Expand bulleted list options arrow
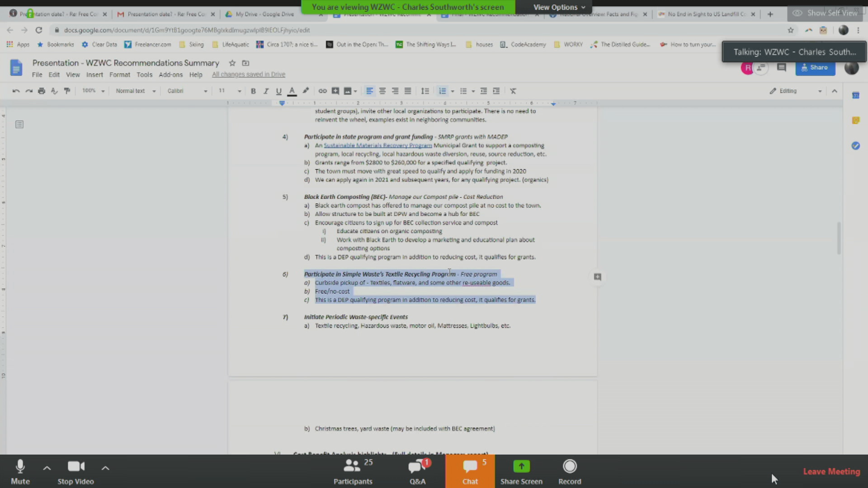868x488 pixels. point(473,91)
